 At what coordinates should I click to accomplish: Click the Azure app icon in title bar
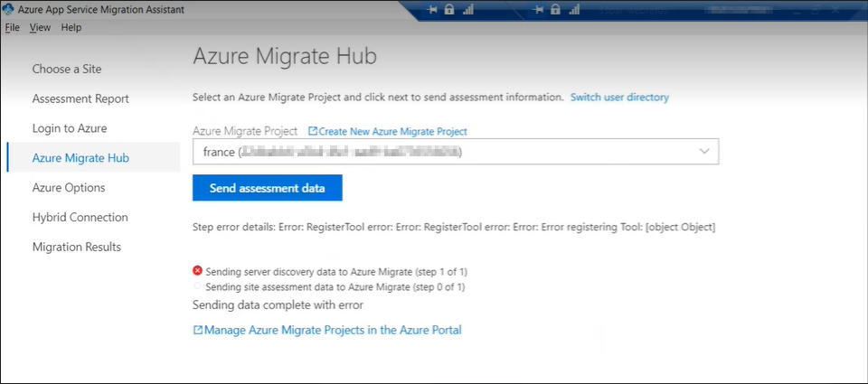tap(8, 10)
